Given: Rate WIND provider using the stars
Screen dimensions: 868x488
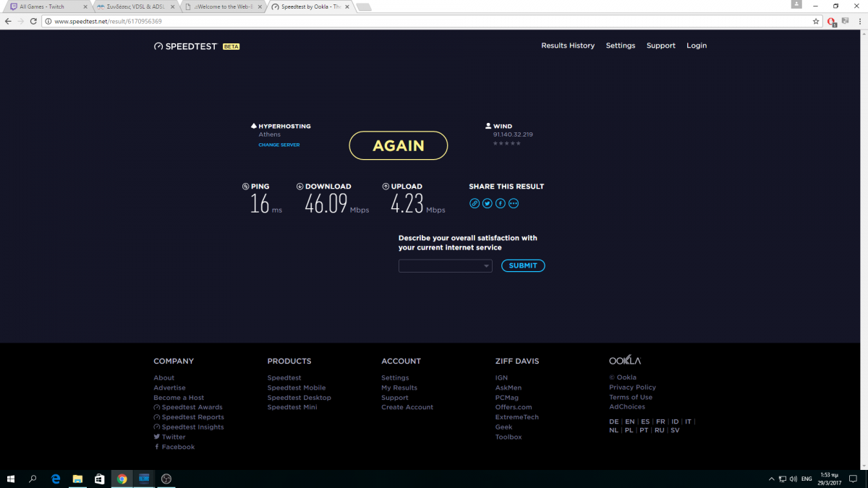Looking at the screenshot, I should point(506,143).
